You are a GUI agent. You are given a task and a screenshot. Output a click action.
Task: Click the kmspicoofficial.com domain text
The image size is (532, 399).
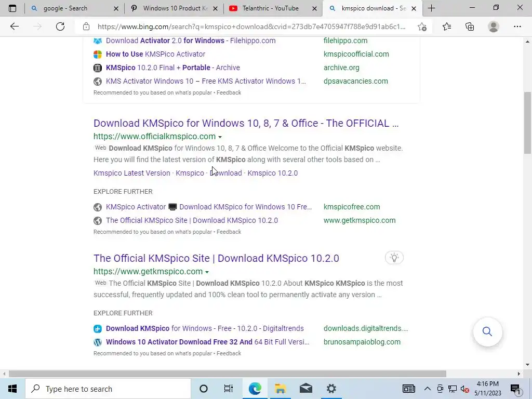click(x=356, y=54)
